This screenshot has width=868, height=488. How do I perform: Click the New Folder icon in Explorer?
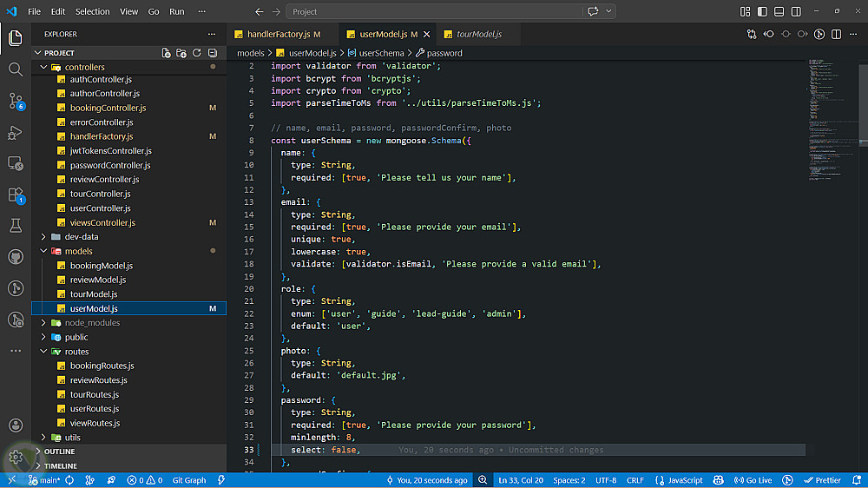[x=181, y=53]
